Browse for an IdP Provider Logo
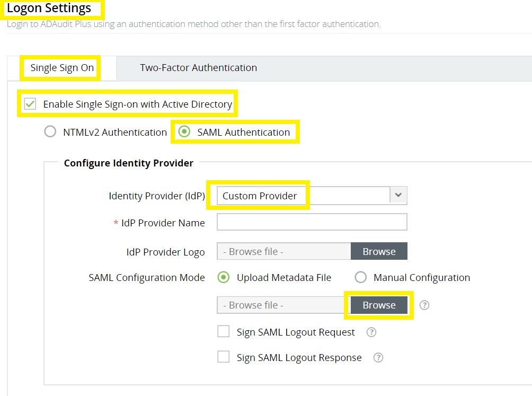Image resolution: width=532 pixels, height=396 pixels. pos(379,251)
